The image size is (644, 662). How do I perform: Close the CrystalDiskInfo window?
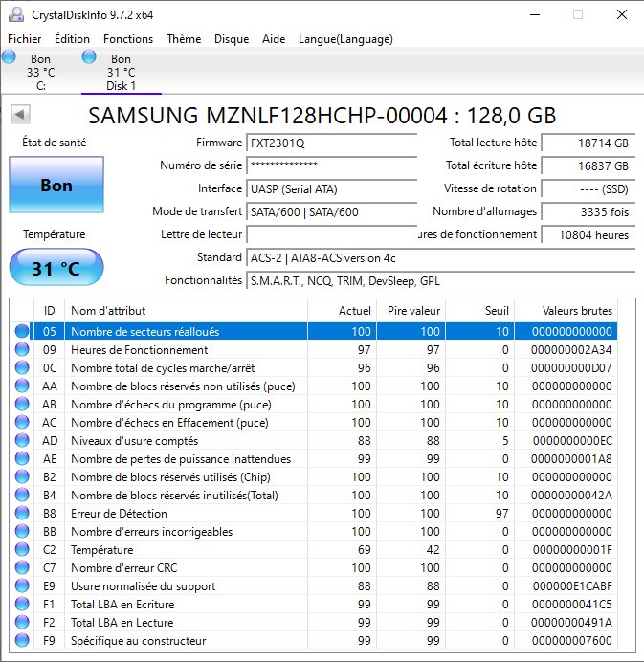(x=622, y=14)
